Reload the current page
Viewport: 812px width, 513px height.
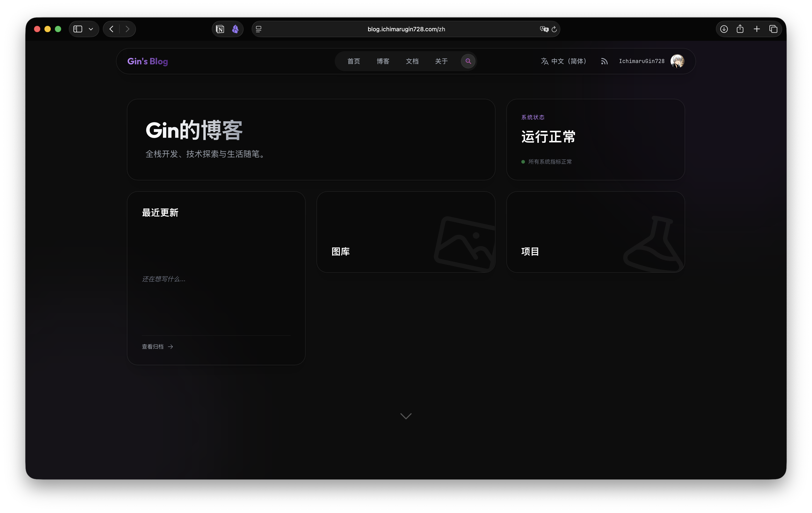point(554,29)
